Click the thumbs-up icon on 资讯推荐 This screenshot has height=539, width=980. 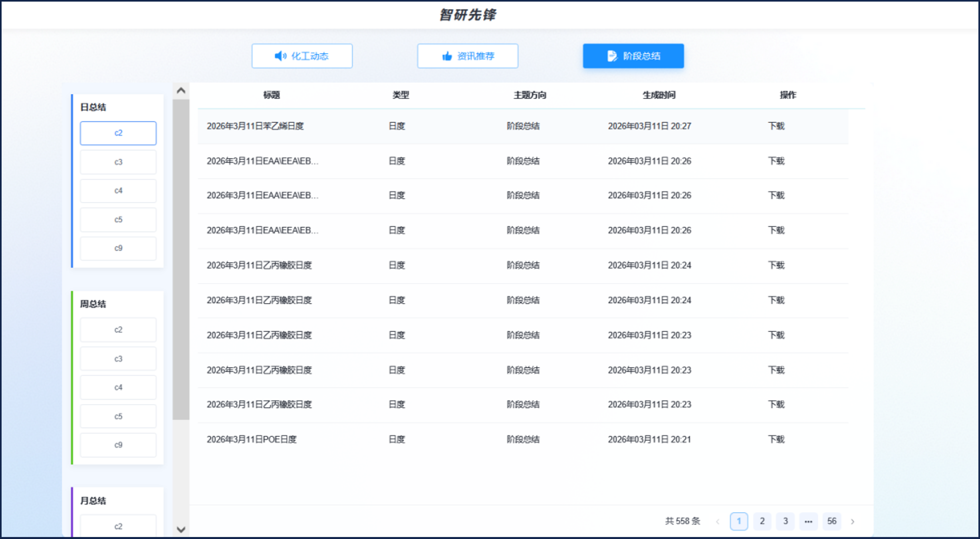coord(447,56)
